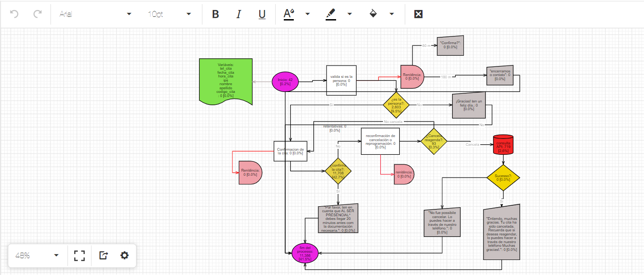Select the 'Confirmacion de la cita' box

(x=291, y=151)
